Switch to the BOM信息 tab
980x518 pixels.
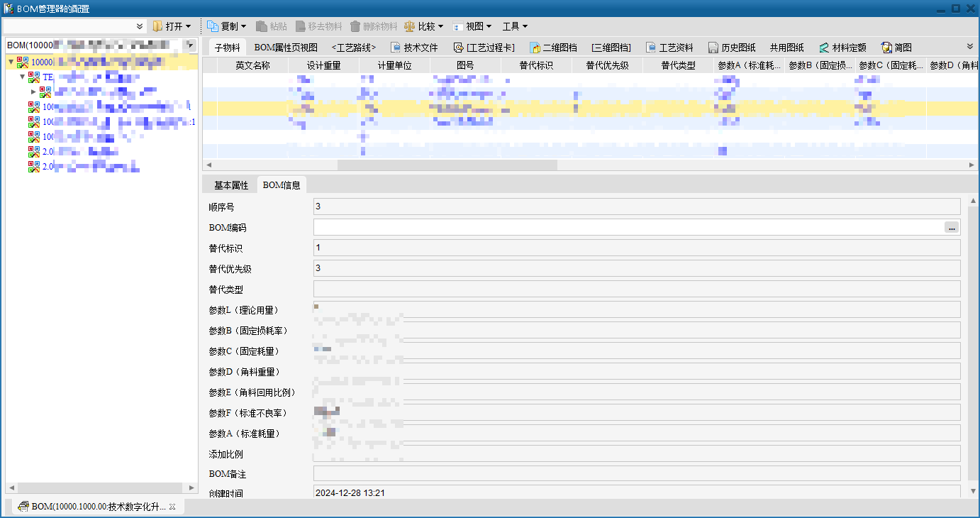282,185
